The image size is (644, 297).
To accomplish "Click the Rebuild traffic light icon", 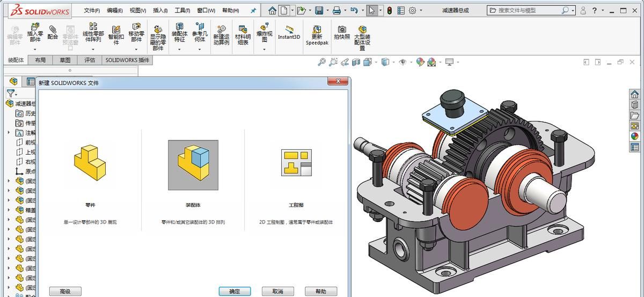I will click(x=389, y=10).
